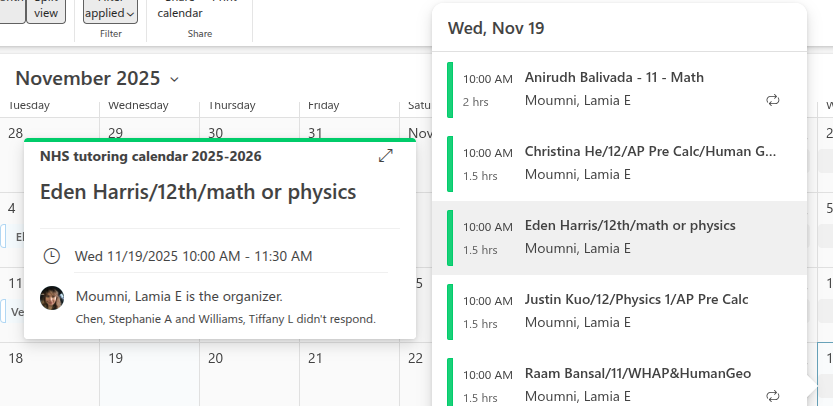Open the Filter applied dropdown
Screen dimensions: 833x406
coord(111,11)
